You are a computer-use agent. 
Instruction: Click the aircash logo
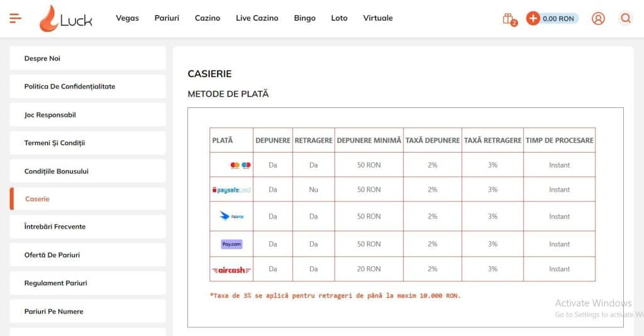231,270
